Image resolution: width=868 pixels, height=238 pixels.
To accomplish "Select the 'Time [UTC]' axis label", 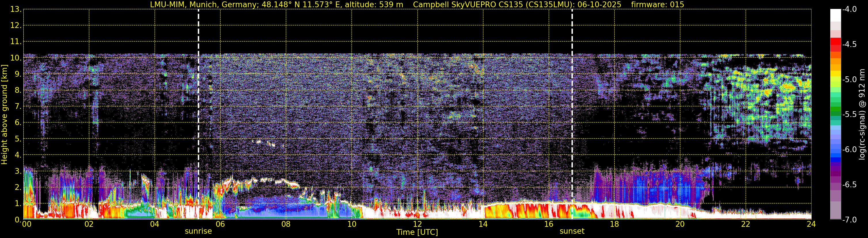I will pyautogui.click(x=417, y=232).
